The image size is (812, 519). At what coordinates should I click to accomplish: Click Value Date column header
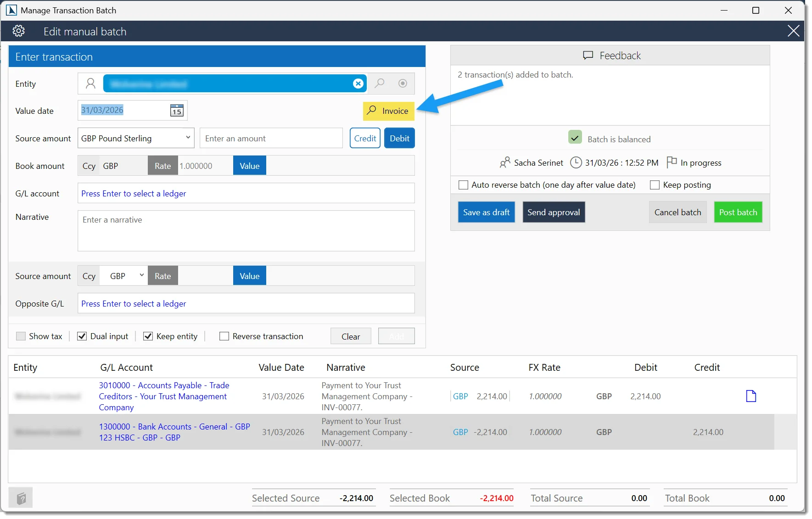[281, 367]
